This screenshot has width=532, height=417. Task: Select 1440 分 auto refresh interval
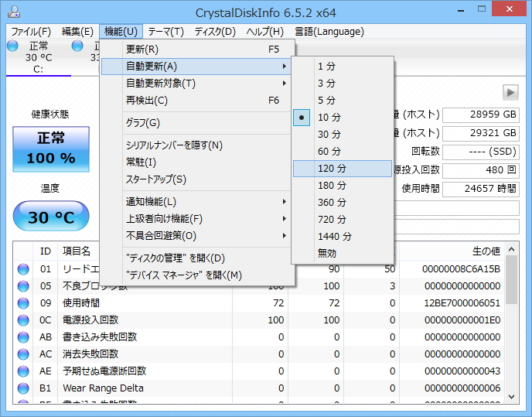click(343, 236)
